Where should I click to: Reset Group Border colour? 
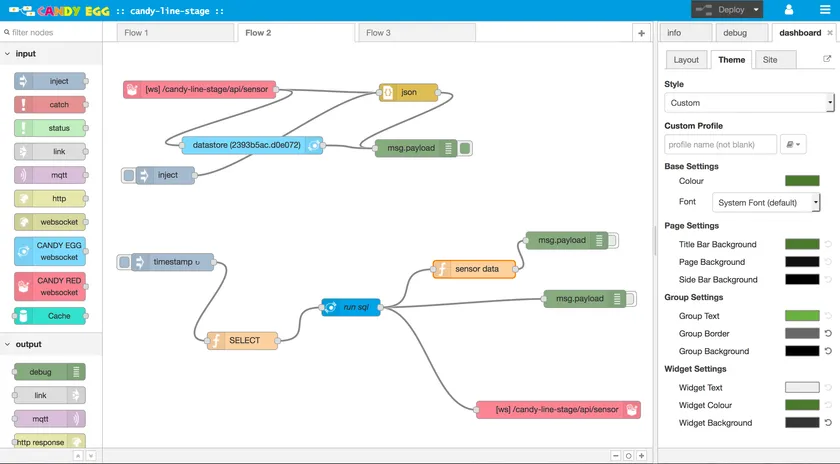click(828, 333)
